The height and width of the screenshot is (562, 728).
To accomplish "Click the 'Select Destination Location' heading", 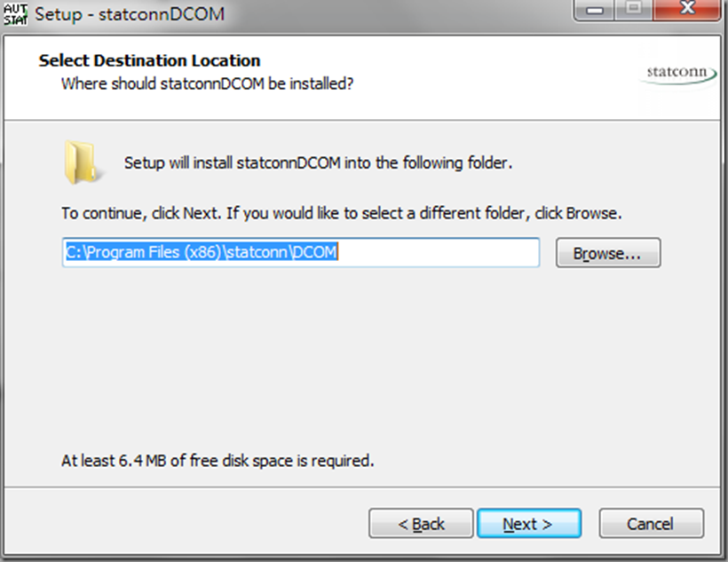I will [x=150, y=61].
